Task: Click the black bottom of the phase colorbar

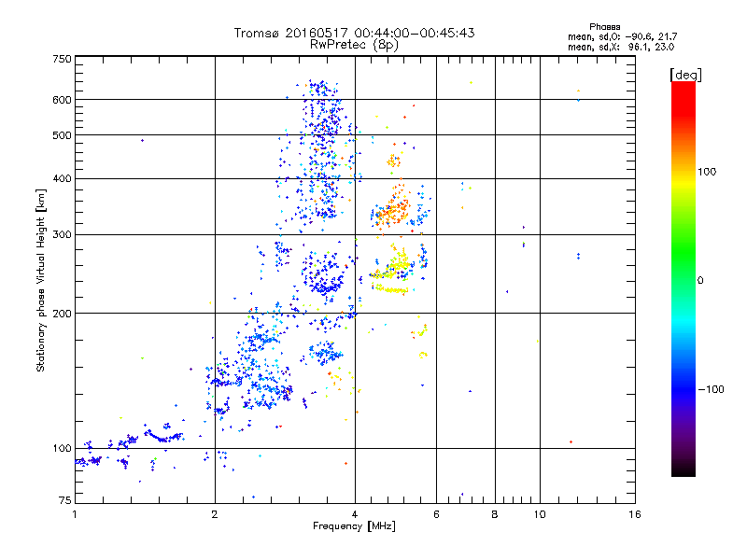Action: [x=684, y=471]
